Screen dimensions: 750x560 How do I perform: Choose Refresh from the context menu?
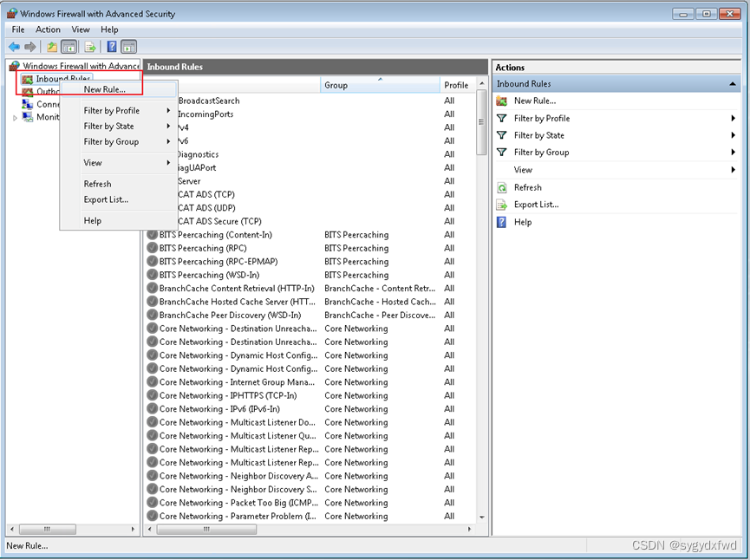click(119, 184)
